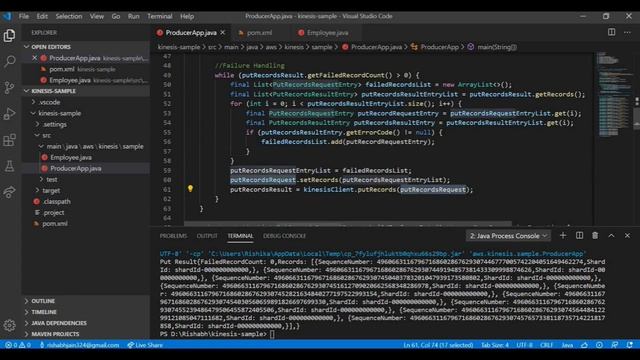The height and width of the screenshot is (360, 640).
Task: Open .project file in the explorer
Action: point(53,212)
